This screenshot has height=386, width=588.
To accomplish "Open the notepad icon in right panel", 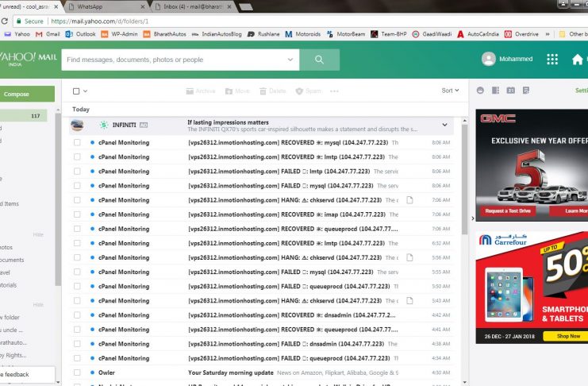I will (x=526, y=91).
